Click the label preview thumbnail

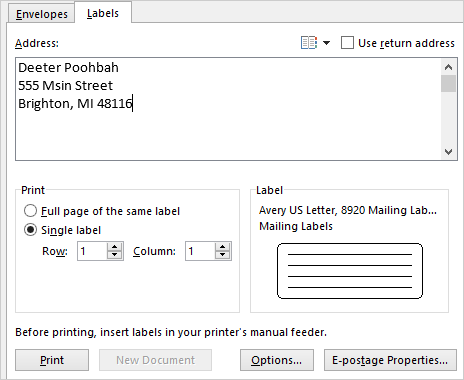(350, 271)
